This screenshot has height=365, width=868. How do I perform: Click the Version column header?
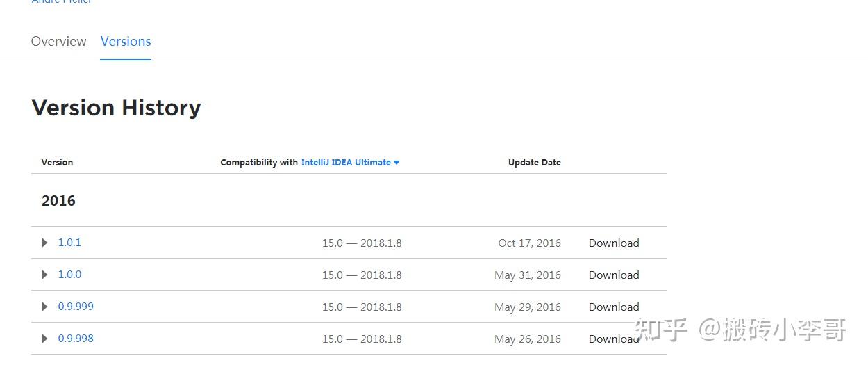[57, 162]
